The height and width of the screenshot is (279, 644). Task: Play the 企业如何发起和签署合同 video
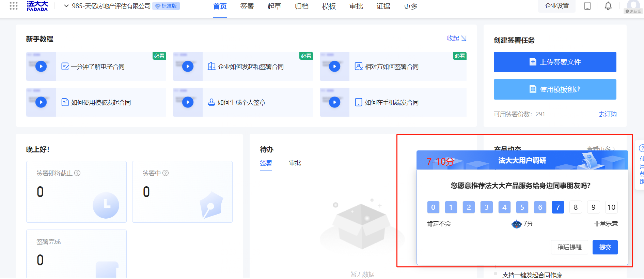[188, 66]
